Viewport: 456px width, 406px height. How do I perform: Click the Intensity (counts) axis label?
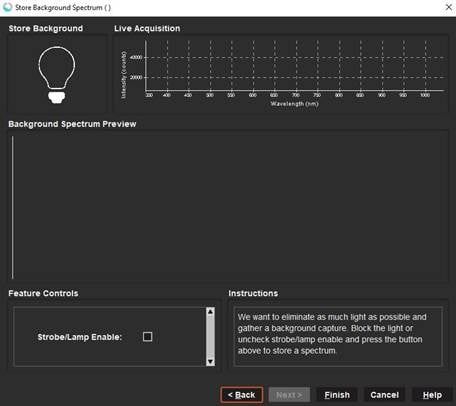124,75
